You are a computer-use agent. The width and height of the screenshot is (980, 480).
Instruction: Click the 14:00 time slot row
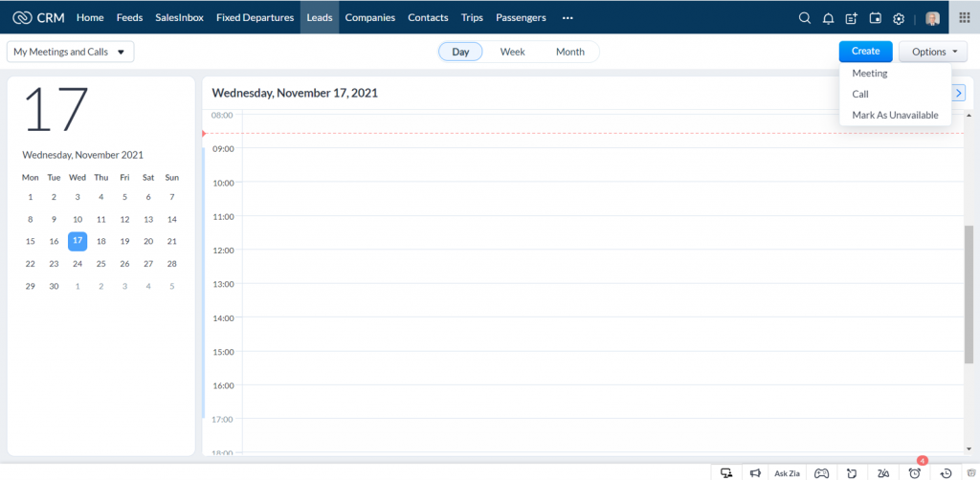click(603, 334)
